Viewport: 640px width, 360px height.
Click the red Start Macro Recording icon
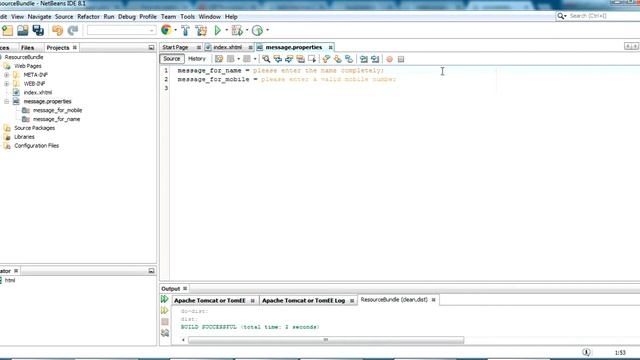(389, 60)
